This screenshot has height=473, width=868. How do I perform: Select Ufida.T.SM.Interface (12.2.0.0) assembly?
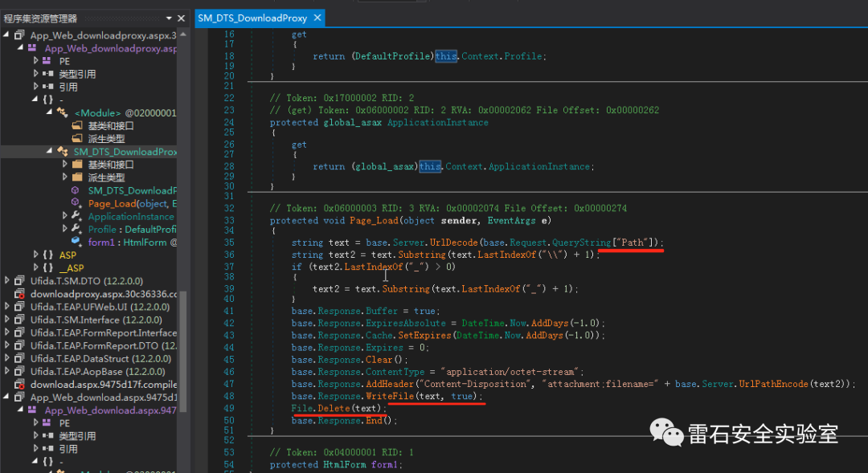coord(96,320)
